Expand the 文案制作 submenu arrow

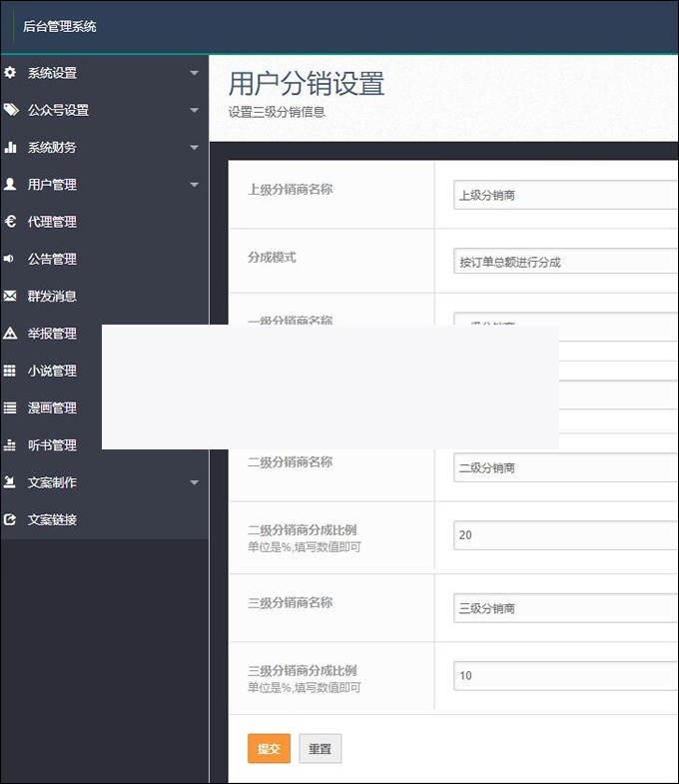click(194, 482)
